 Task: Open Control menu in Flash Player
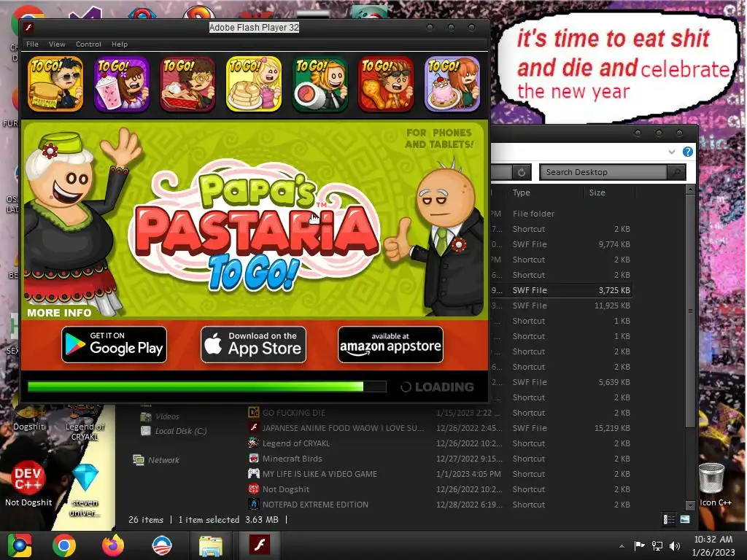[88, 44]
